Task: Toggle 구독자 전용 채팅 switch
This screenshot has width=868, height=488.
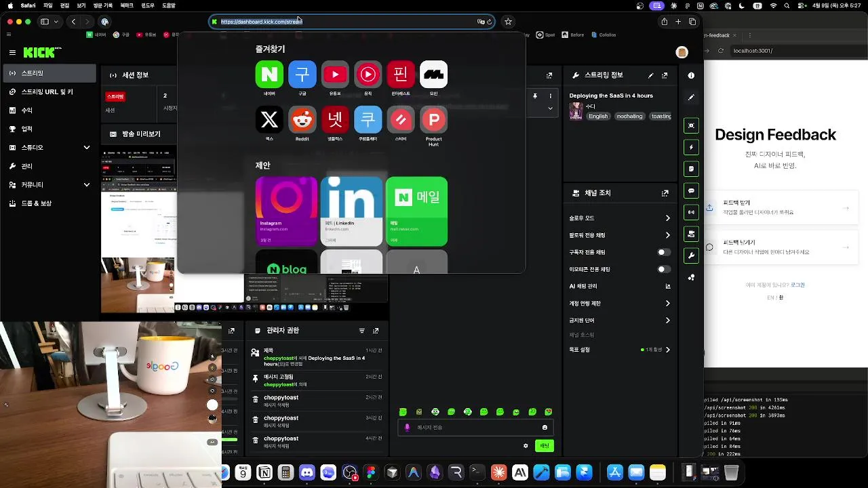Action: (664, 252)
